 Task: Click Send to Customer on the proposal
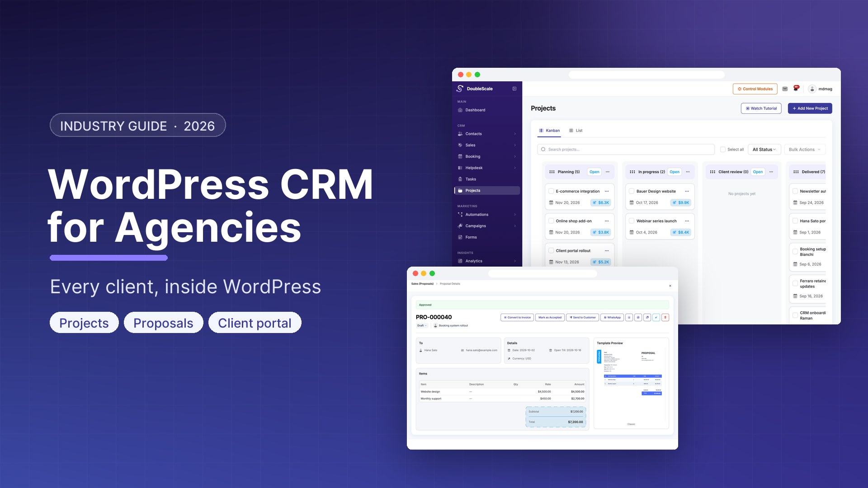pos(582,318)
